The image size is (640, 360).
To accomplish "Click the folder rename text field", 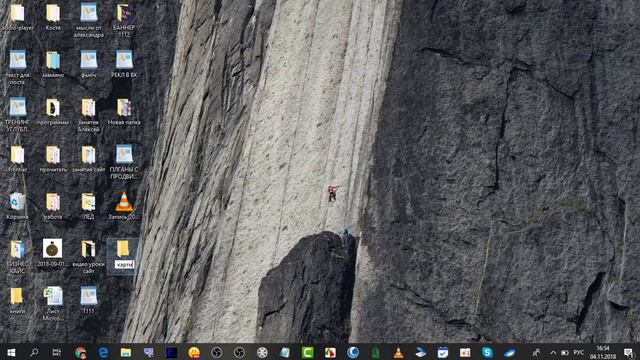I will pos(124,264).
